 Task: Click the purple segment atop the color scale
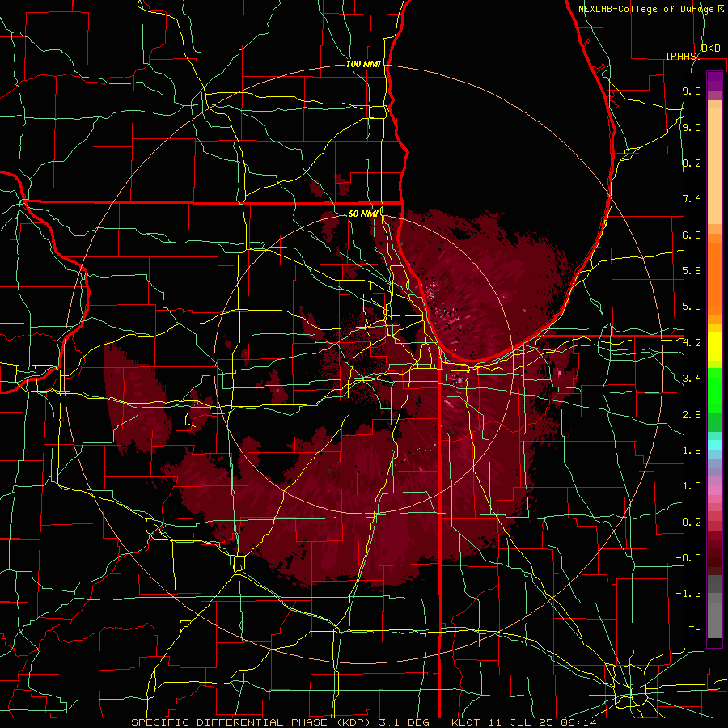714,81
